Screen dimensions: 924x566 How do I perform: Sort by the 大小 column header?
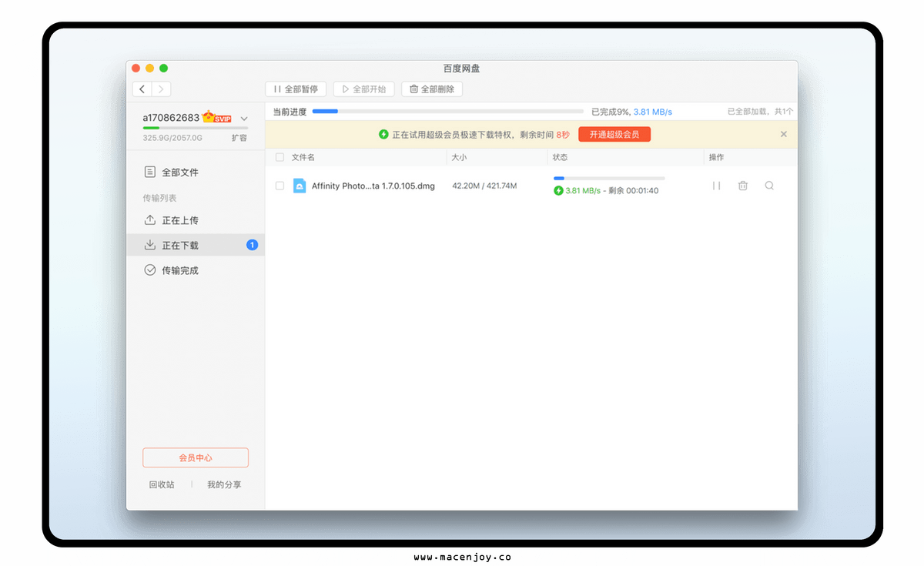(x=459, y=157)
